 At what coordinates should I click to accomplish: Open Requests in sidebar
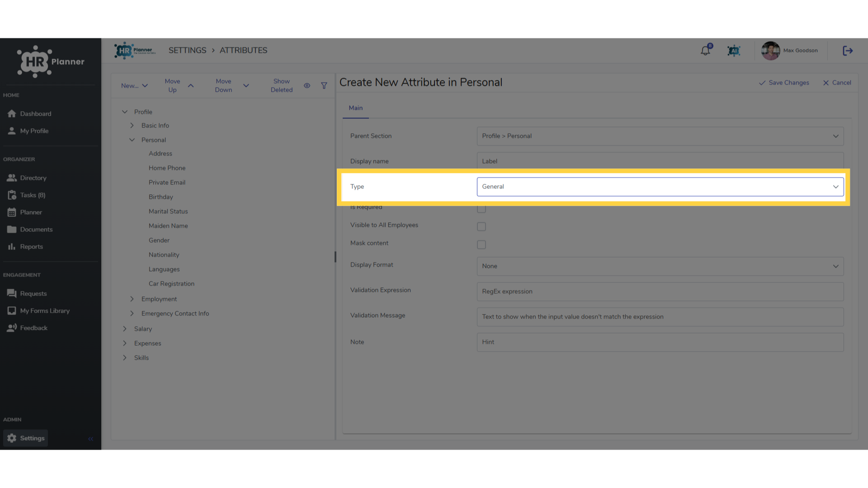coord(27,293)
